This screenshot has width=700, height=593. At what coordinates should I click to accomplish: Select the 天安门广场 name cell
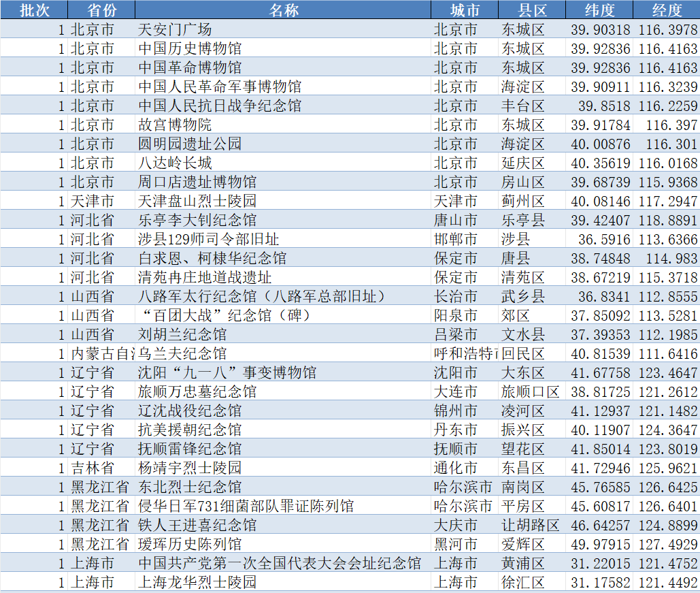[x=175, y=30]
